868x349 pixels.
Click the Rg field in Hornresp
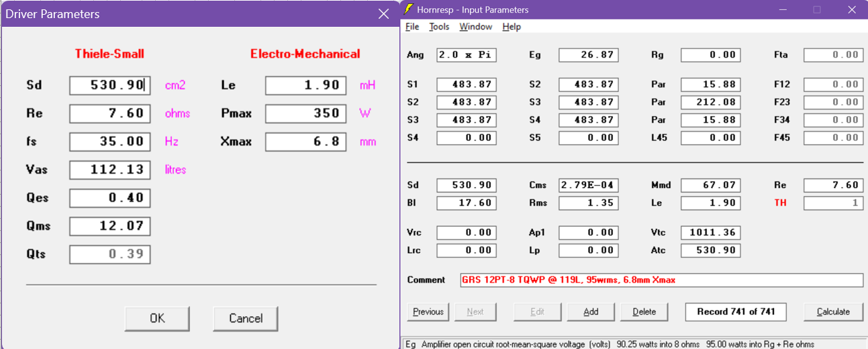tap(711, 55)
